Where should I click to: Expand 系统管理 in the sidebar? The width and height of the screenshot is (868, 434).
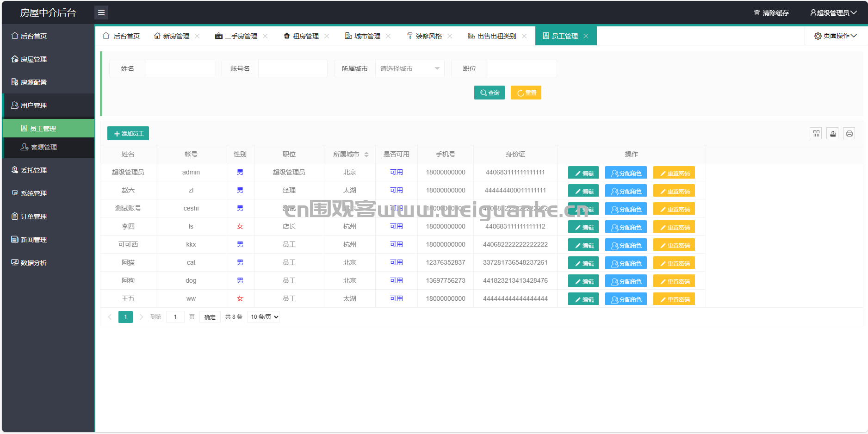tap(49, 193)
